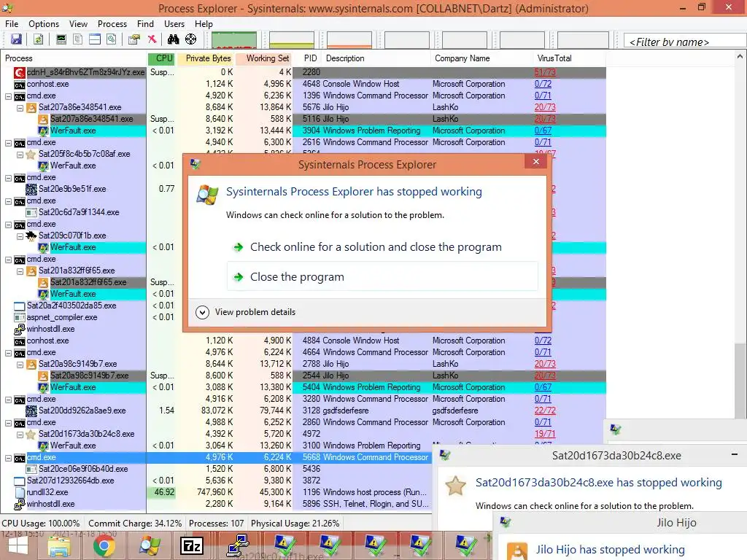
Task: Click the yellow commit history mini graph
Action: click(x=292, y=40)
